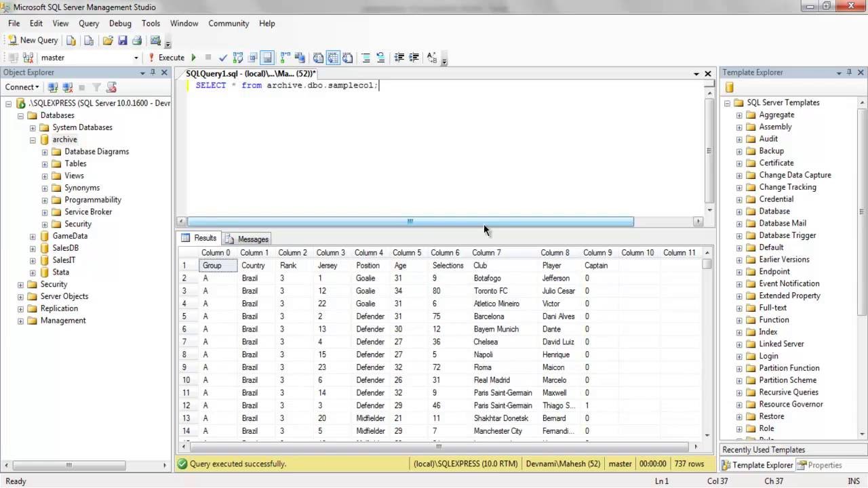Open the master database dropdown
This screenshot has width=868, height=488.
136,58
